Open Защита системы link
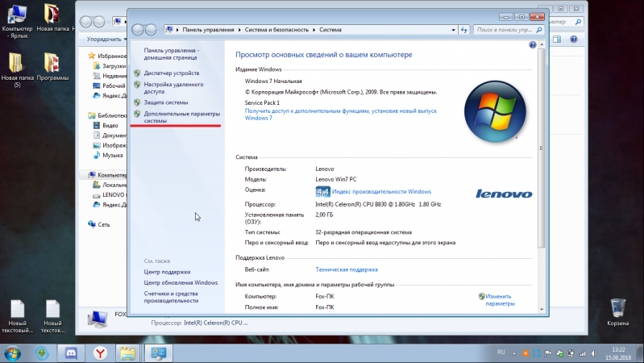 [x=165, y=102]
